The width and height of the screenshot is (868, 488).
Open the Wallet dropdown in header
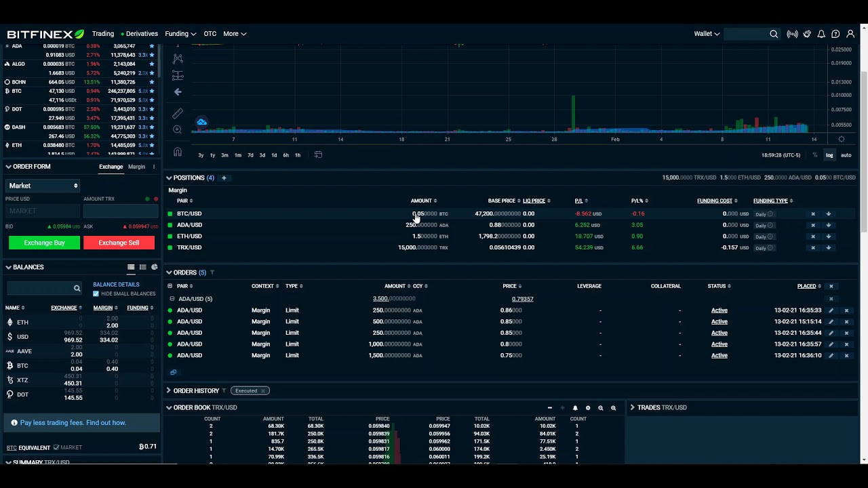pos(707,34)
